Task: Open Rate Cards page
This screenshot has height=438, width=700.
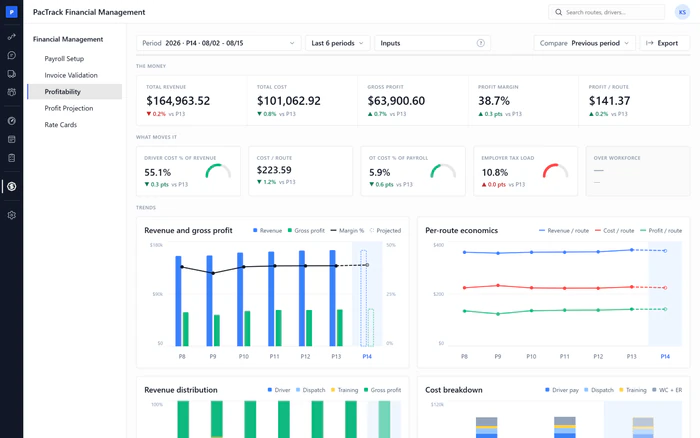Action: pos(61,125)
